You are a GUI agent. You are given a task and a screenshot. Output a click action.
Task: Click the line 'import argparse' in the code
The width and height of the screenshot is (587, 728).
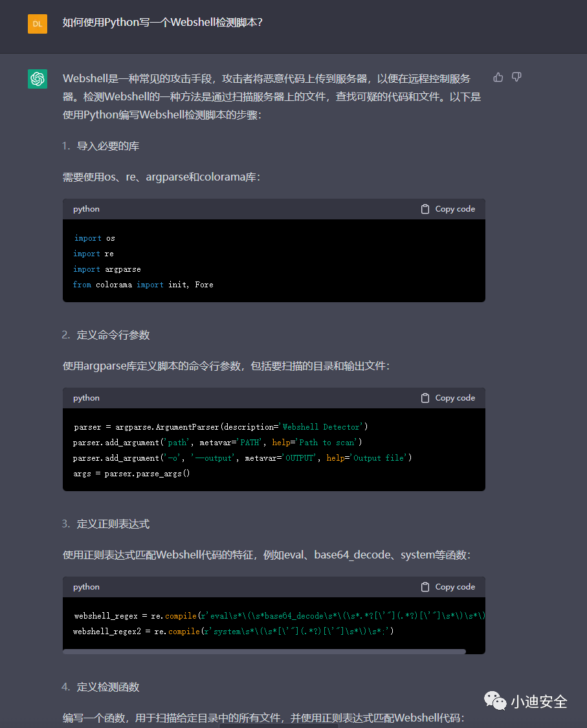click(x=107, y=269)
